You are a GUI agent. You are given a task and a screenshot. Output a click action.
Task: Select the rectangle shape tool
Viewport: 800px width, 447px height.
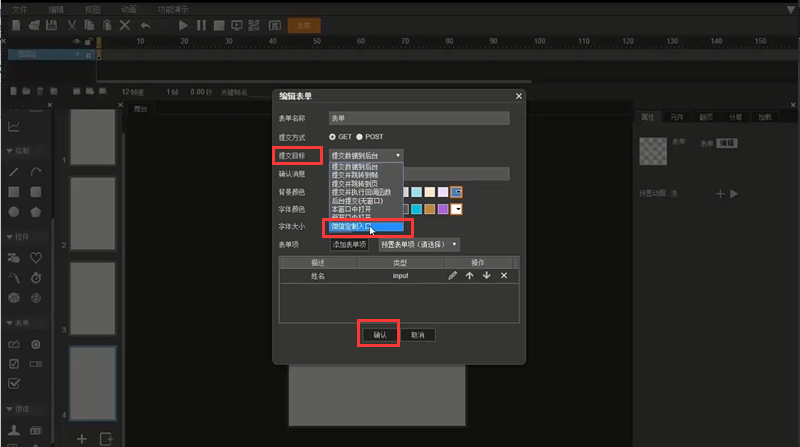pos(14,192)
